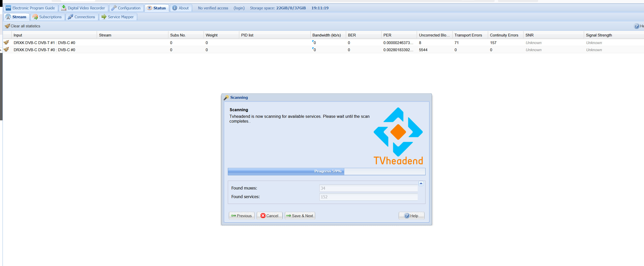Open the Service Mapper sub-tab
The width and height of the screenshot is (644, 266).
click(x=118, y=17)
